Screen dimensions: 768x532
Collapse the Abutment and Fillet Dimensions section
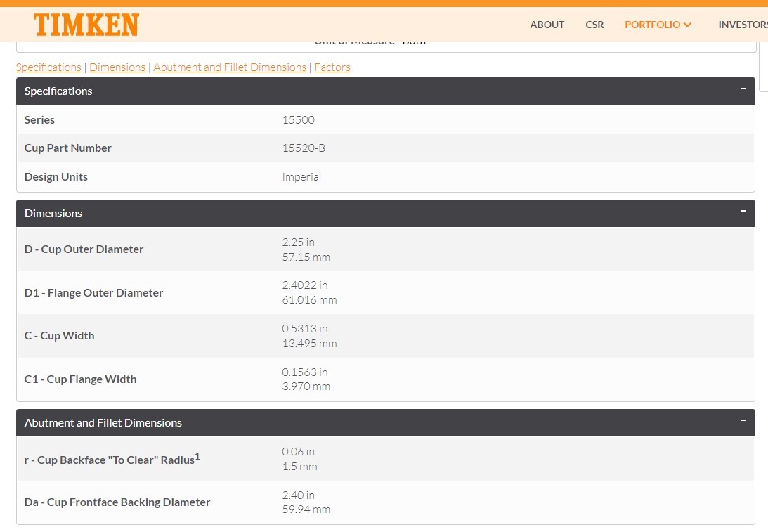pyautogui.click(x=743, y=421)
